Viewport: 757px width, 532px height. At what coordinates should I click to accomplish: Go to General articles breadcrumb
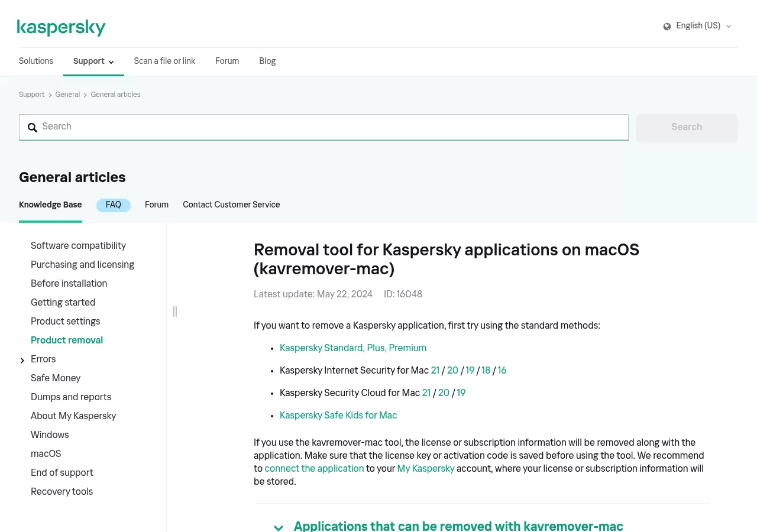click(115, 95)
